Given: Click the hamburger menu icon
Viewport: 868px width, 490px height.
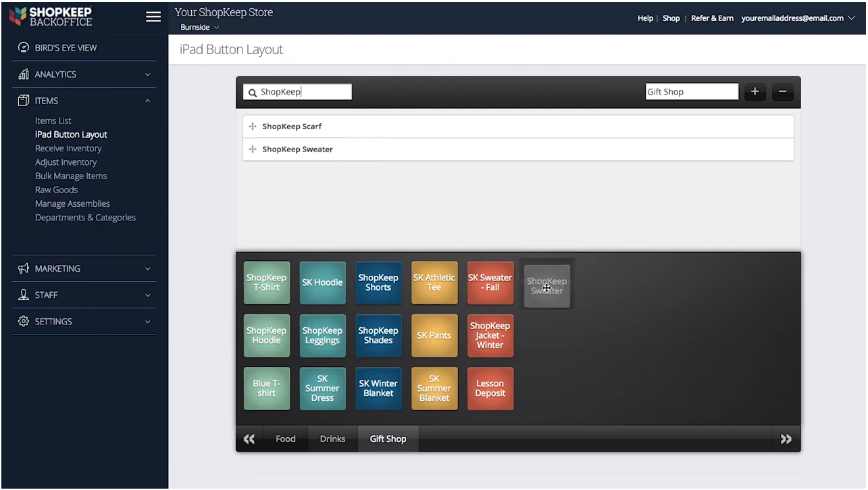Looking at the screenshot, I should 153,16.
